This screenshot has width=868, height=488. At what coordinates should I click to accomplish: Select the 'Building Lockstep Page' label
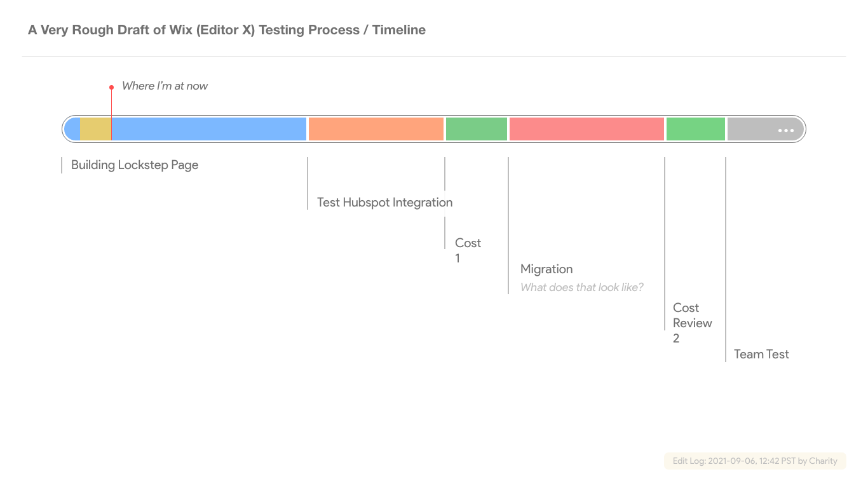[x=135, y=165]
